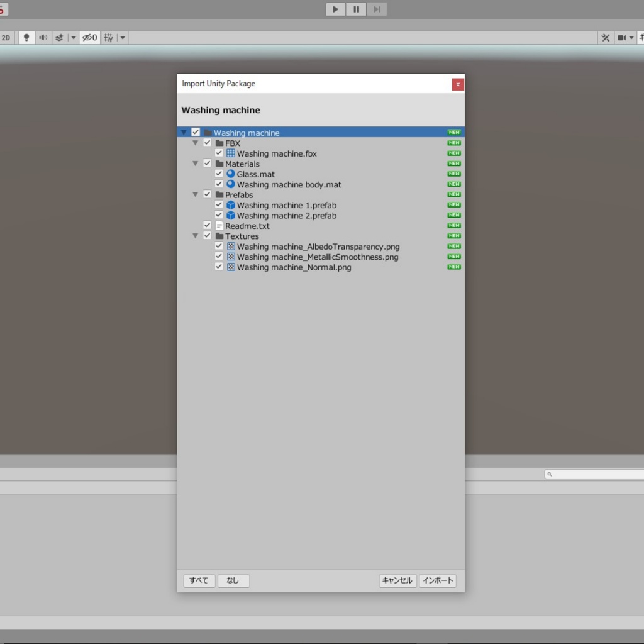Select Washing machine 2.prefab name
The width and height of the screenshot is (644, 644).
(287, 216)
